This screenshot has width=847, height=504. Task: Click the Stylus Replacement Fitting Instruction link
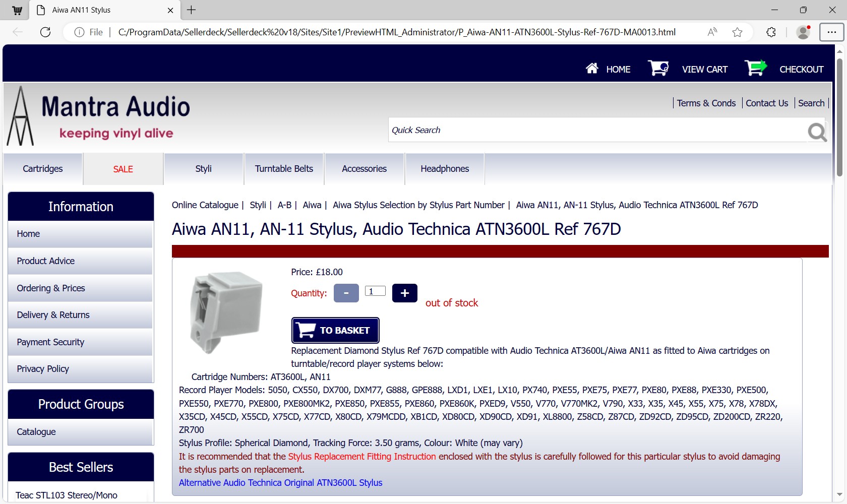[361, 457]
